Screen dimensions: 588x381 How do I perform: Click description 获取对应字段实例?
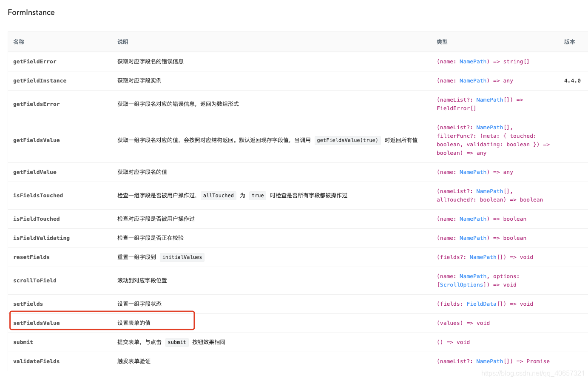coord(139,81)
